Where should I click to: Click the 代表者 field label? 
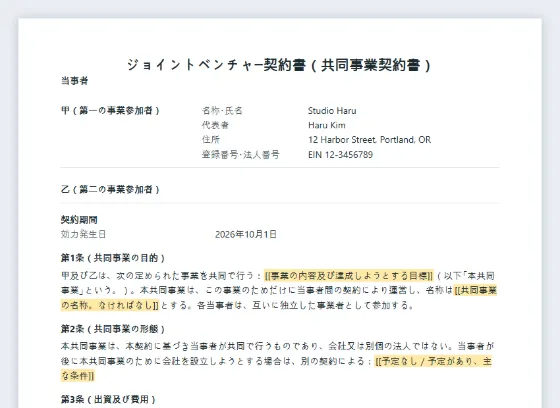[215, 125]
